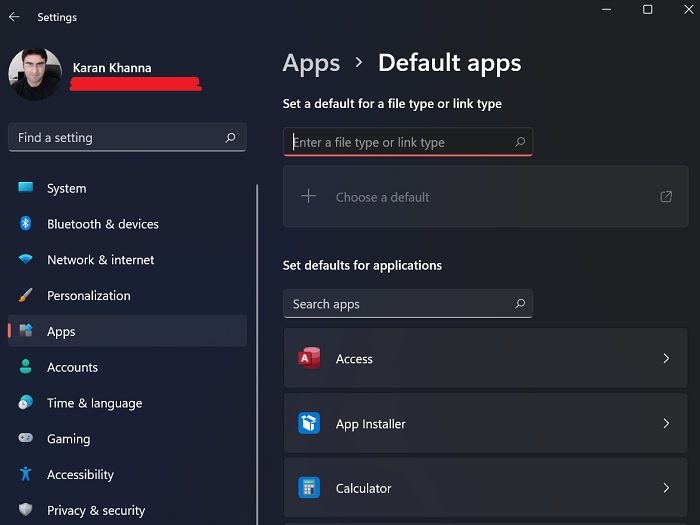Click the search icon in Find a setting
This screenshot has height=525, width=700.
(x=231, y=138)
